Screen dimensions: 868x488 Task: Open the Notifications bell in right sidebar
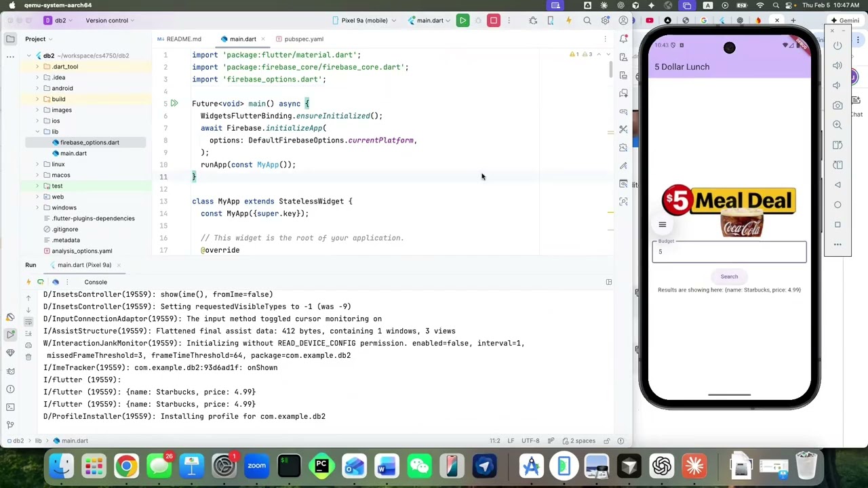623,39
